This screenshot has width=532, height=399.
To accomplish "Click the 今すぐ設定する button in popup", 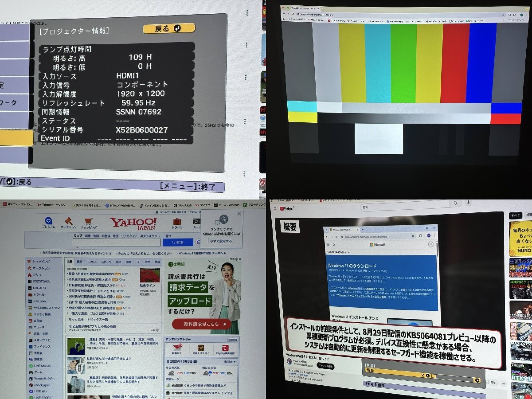I will coord(221,241).
